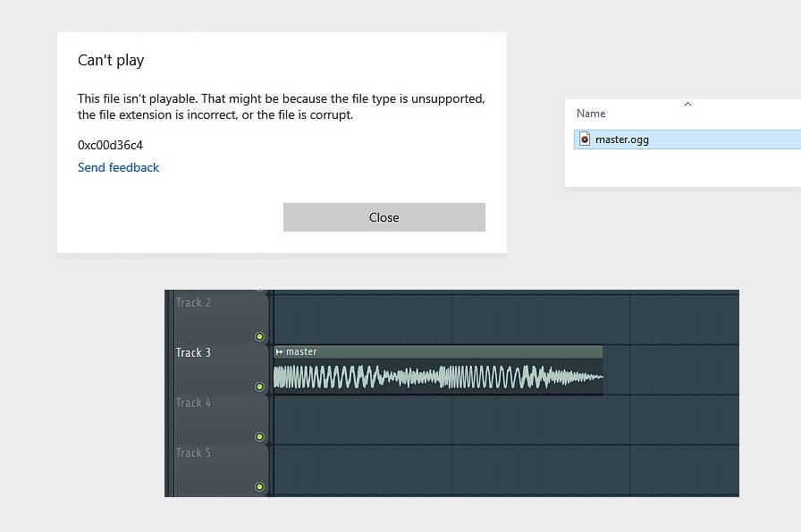
Task: Click the Track 4 name
Action: point(193,402)
